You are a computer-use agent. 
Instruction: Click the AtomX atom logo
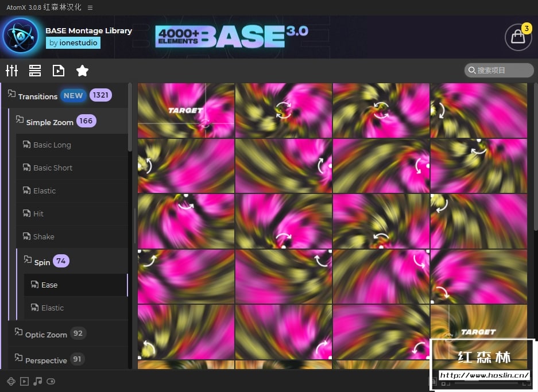pos(21,36)
